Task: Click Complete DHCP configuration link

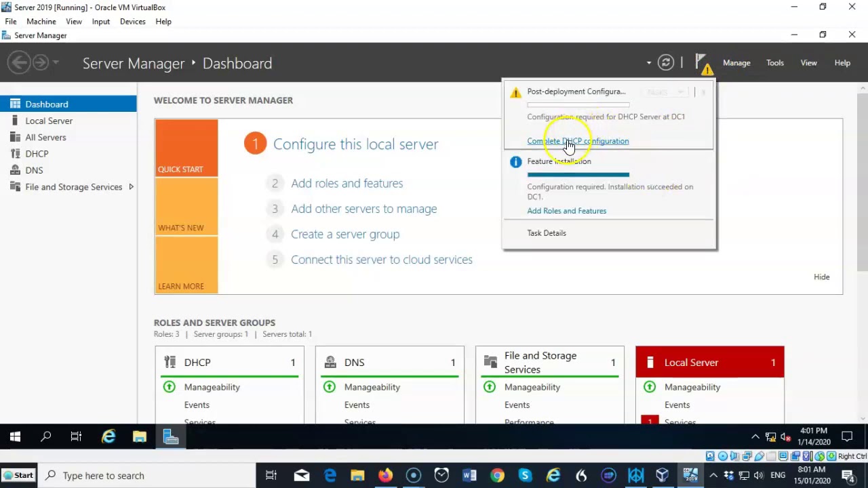Action: [x=578, y=141]
